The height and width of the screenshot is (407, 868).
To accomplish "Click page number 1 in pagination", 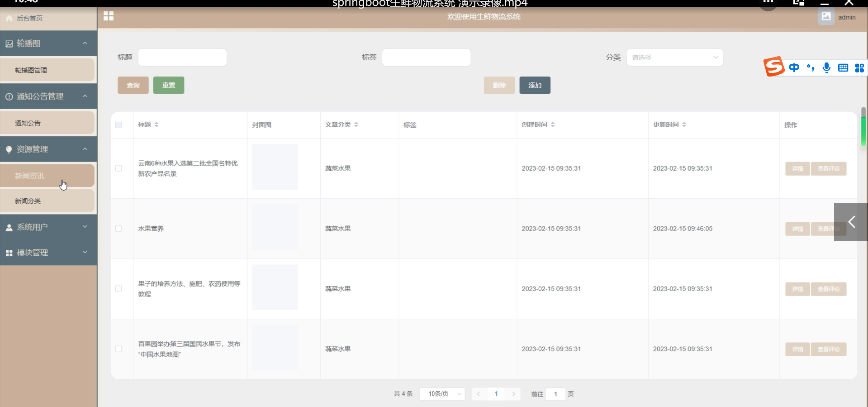I will (496, 394).
